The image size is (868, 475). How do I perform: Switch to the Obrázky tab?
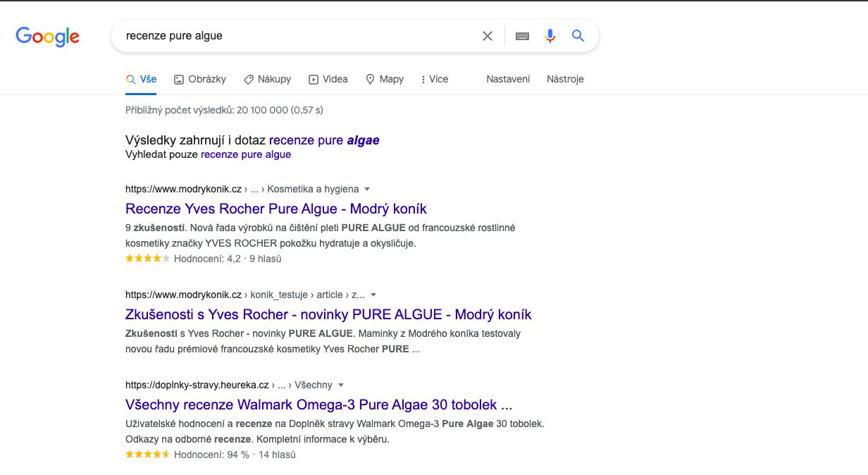[x=200, y=79]
